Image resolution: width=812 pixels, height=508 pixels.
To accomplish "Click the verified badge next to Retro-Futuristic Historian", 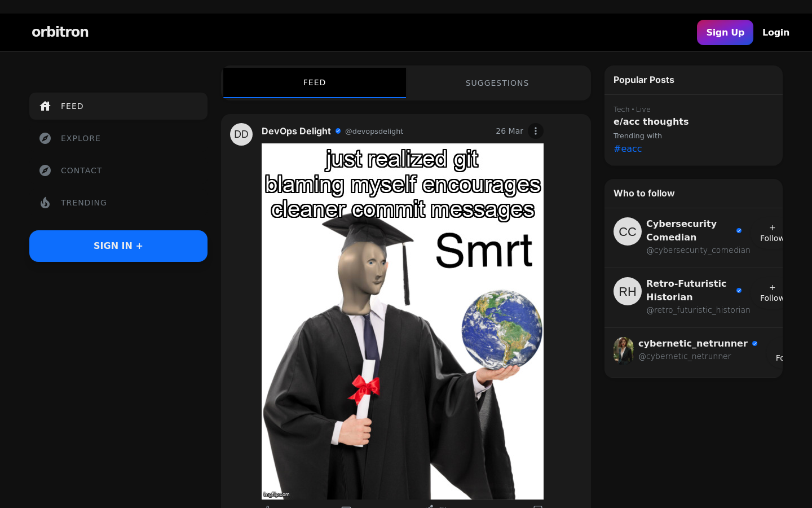I will pos(739,290).
